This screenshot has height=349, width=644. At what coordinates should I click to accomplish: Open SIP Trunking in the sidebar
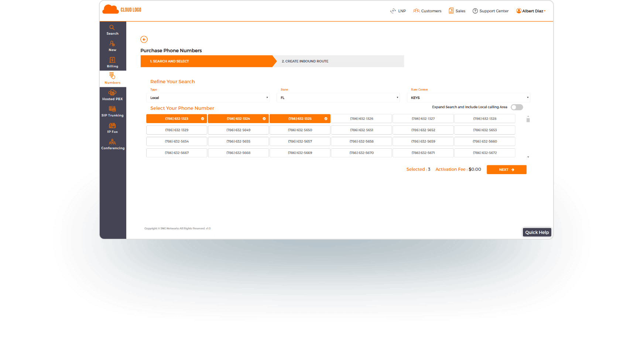point(112,111)
